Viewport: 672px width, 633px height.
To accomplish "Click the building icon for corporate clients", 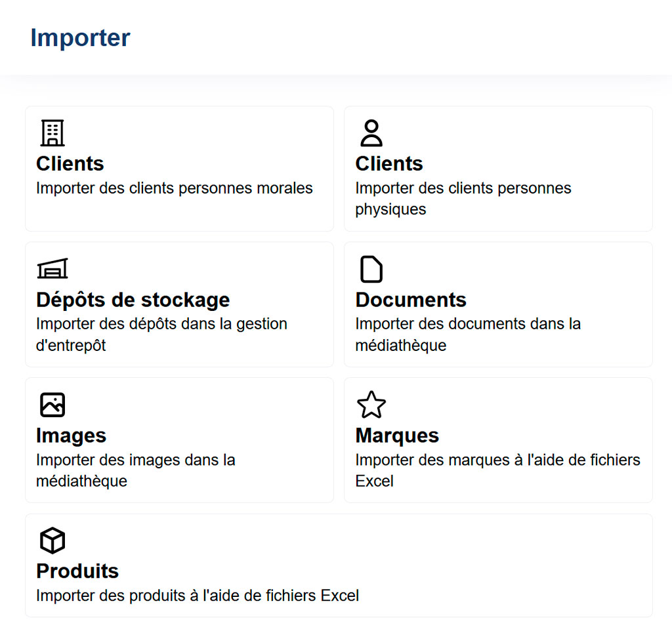I will (52, 133).
